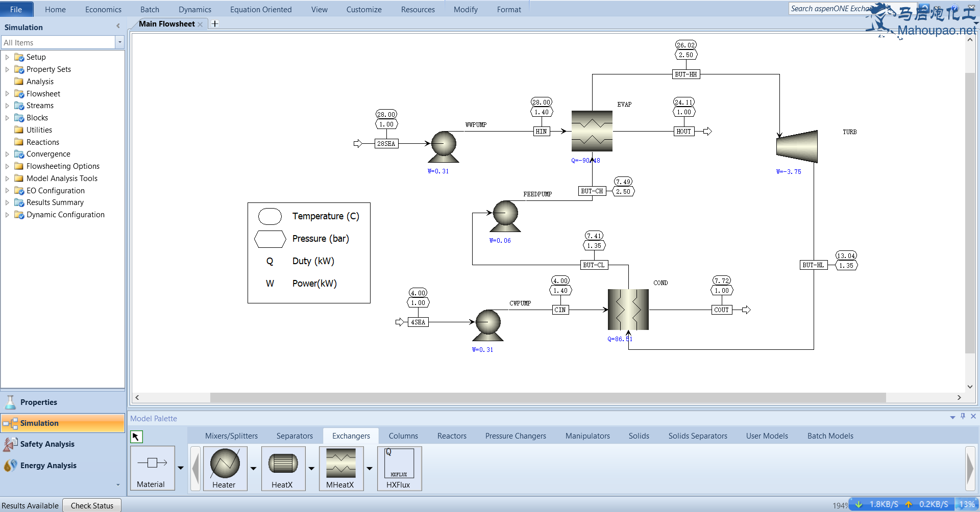Select the EVAP heat exchanger block

(x=592, y=131)
